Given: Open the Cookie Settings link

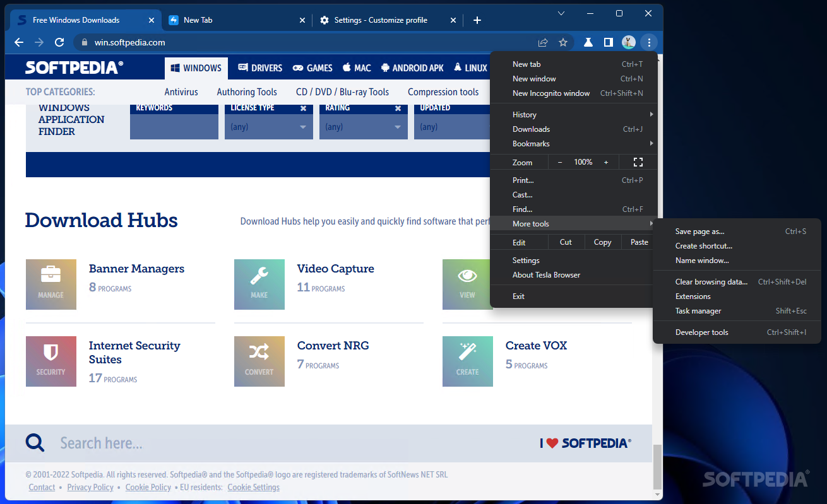Looking at the screenshot, I should [x=254, y=487].
